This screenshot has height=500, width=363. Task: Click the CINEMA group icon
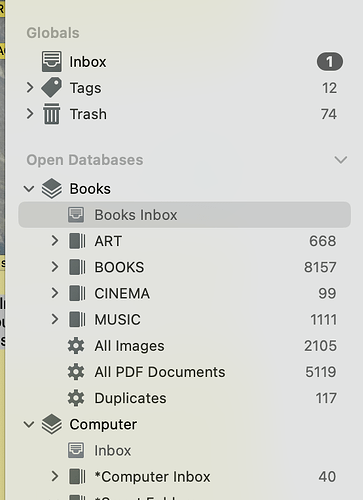coord(77,293)
